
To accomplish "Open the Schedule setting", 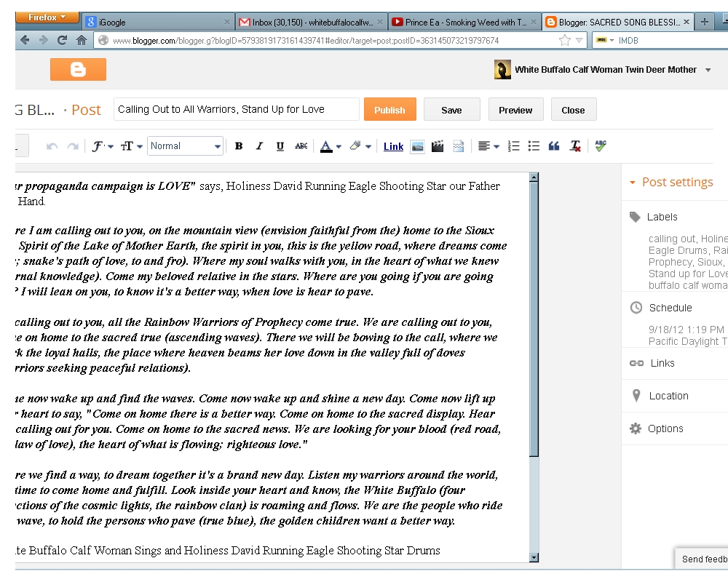I will coord(670,308).
